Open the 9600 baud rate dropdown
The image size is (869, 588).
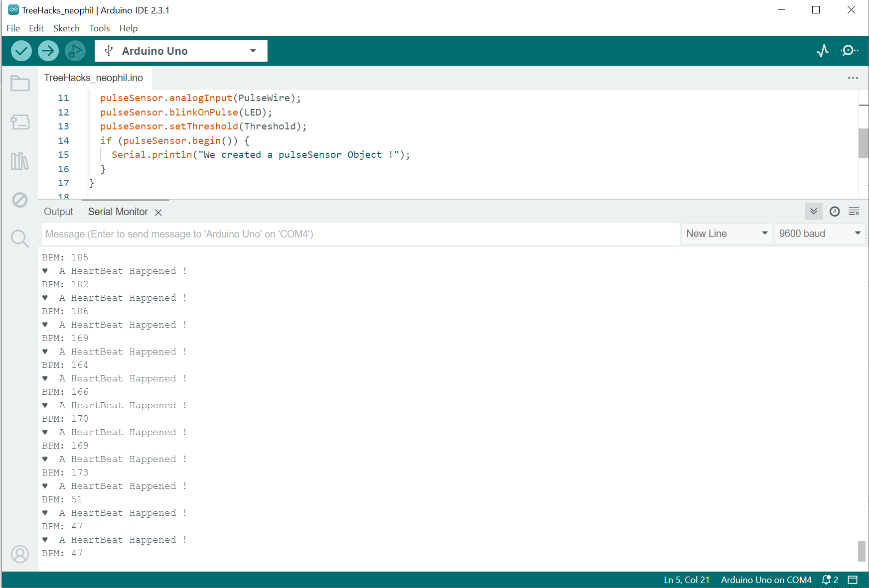point(820,234)
